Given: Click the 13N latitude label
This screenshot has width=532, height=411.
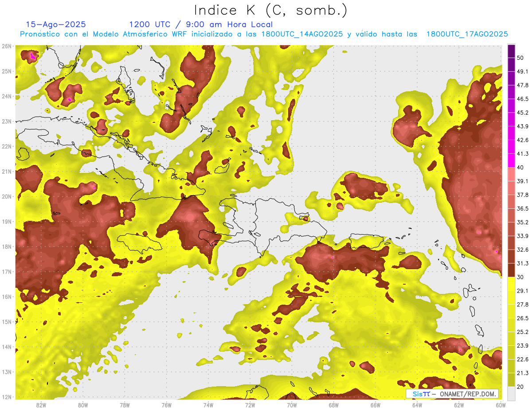Looking at the screenshot, I should pos(7,372).
